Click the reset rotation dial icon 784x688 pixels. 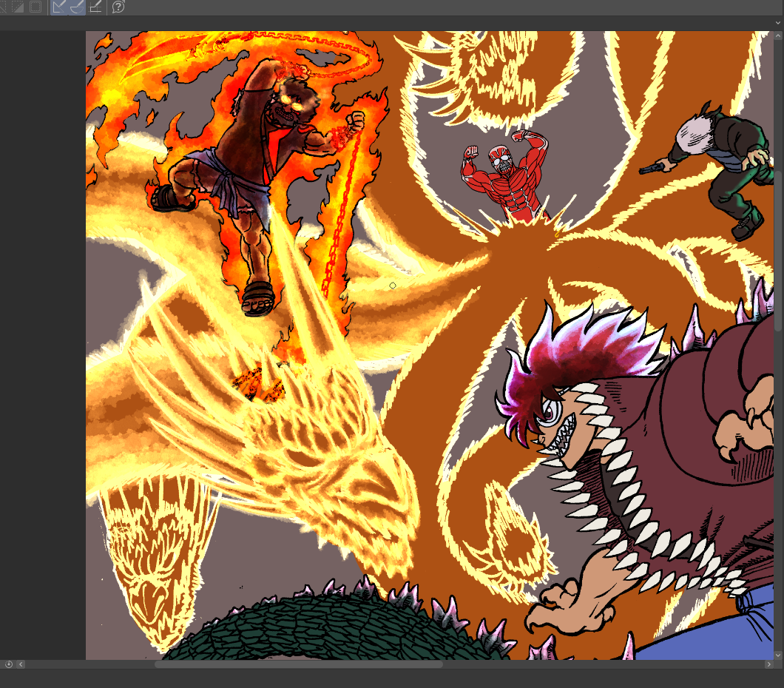click(x=8, y=664)
